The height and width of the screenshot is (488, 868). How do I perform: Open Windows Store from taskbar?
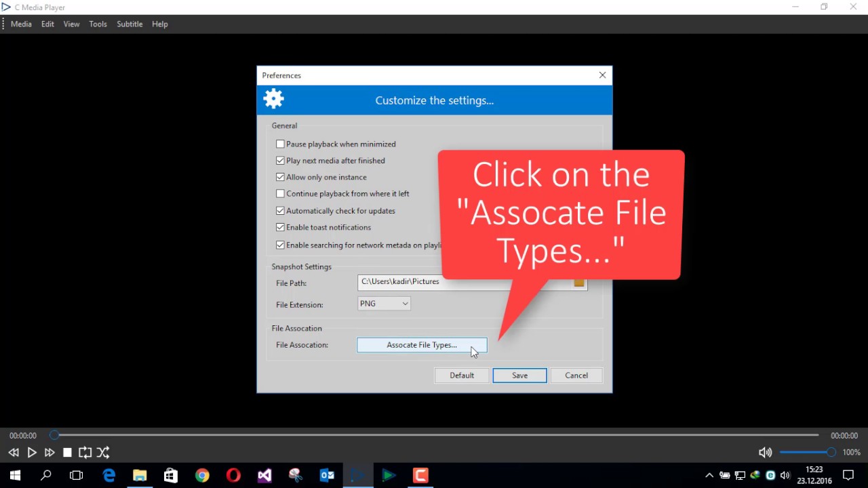(171, 475)
